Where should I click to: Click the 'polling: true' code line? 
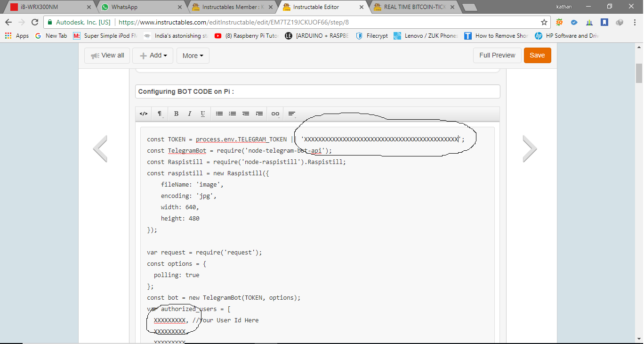coord(177,275)
